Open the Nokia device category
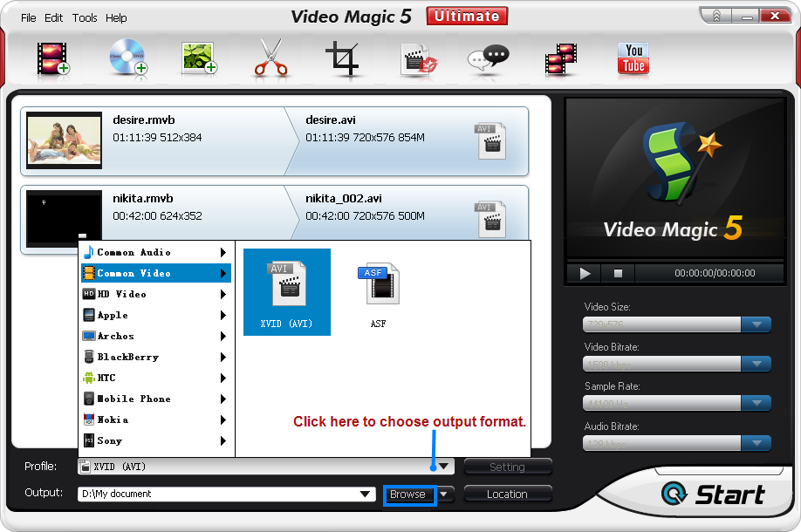801x532 pixels. (x=156, y=419)
